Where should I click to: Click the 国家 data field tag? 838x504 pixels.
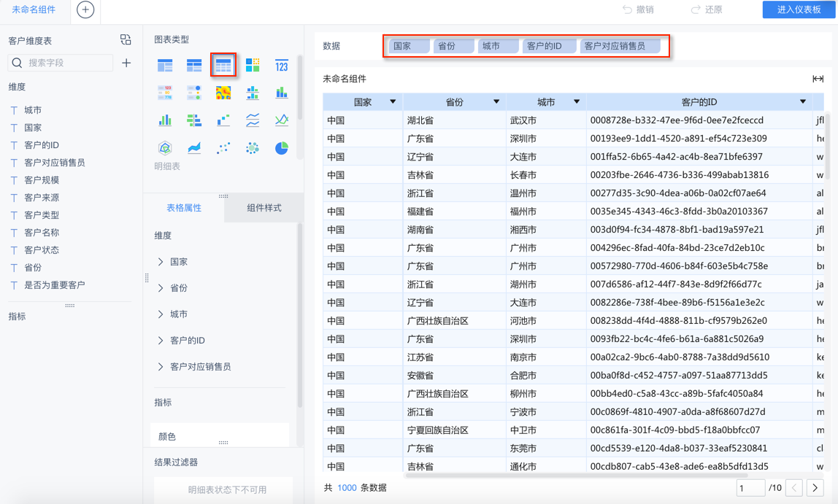point(409,46)
